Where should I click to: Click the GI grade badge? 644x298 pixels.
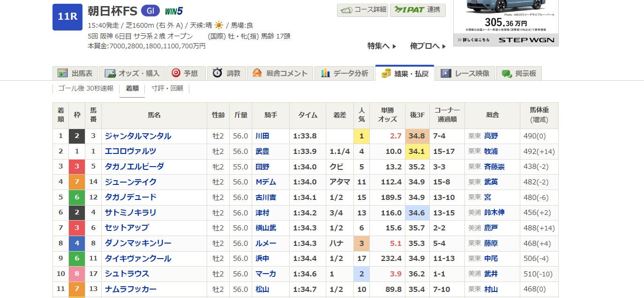point(150,11)
